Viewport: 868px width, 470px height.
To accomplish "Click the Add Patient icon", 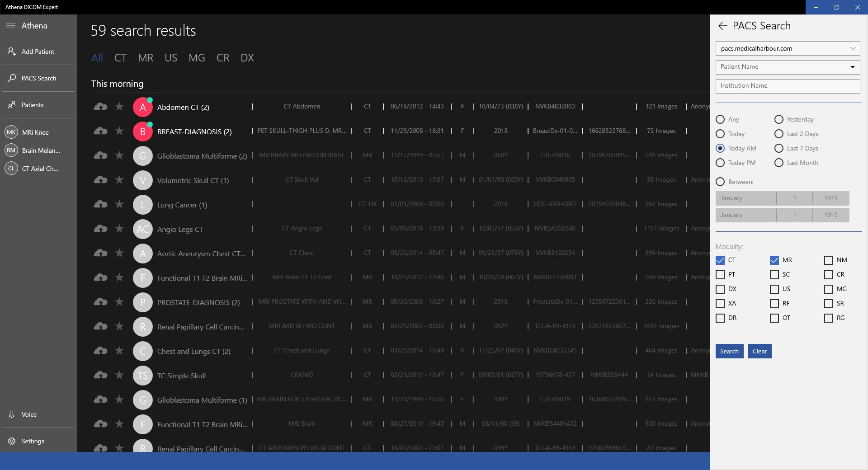I will 11,51.
